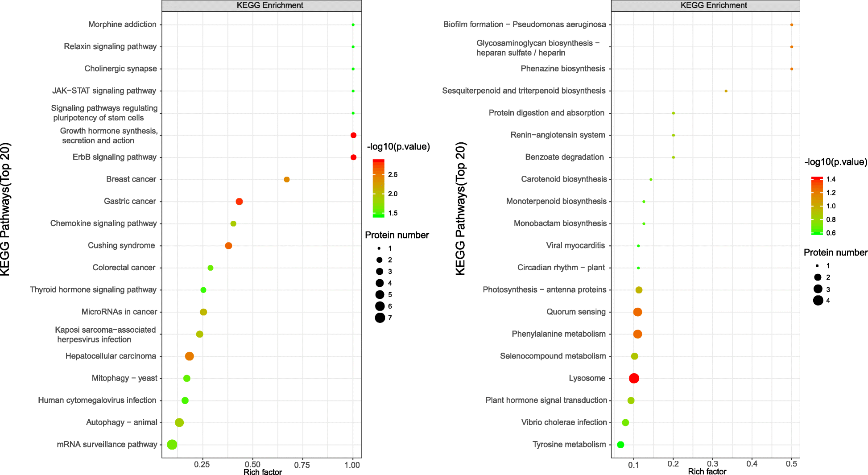Click the 'mRNA surveillance pathway' label

107,444
